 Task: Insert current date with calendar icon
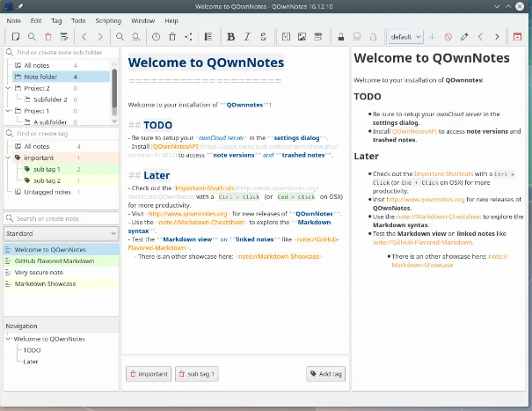[318, 37]
